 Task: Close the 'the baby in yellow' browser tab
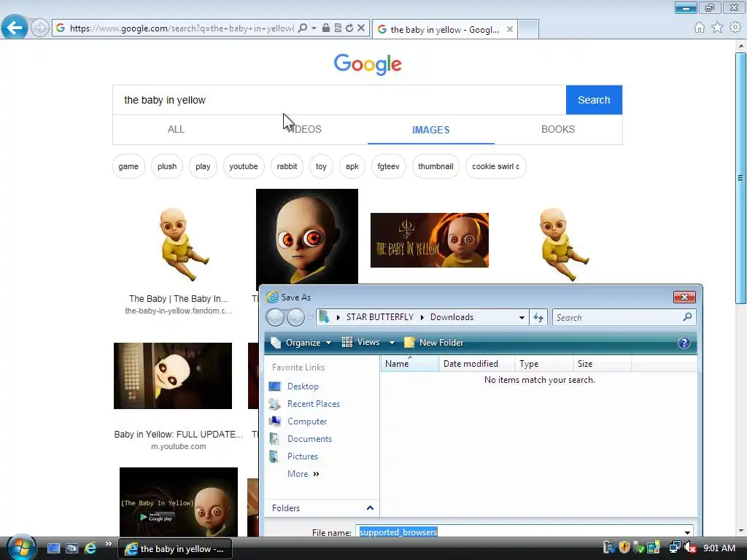[510, 29]
